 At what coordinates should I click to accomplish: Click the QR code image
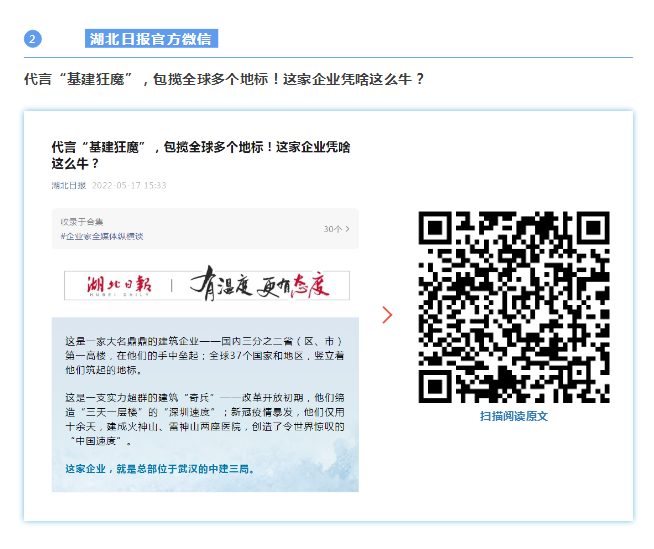(514, 307)
